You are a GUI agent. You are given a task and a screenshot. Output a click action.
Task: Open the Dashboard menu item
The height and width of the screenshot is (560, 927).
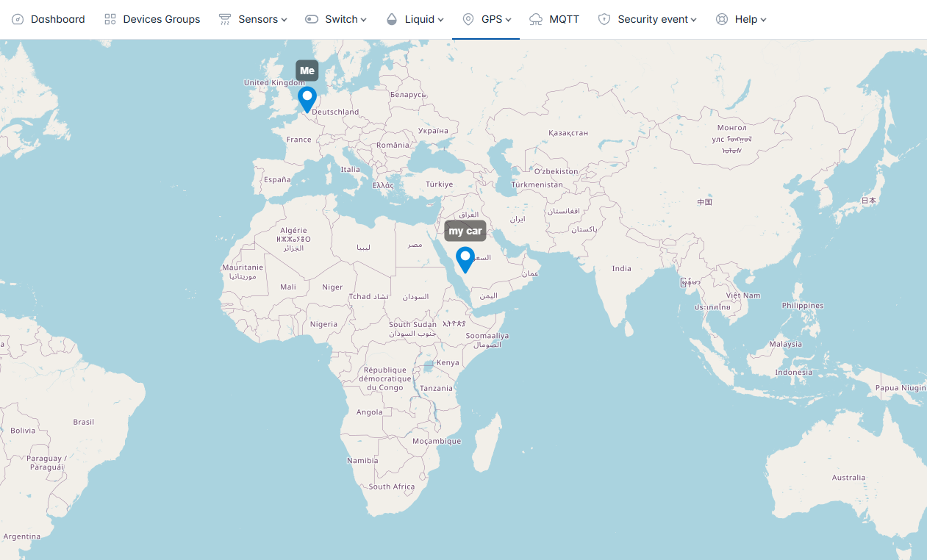coord(57,19)
